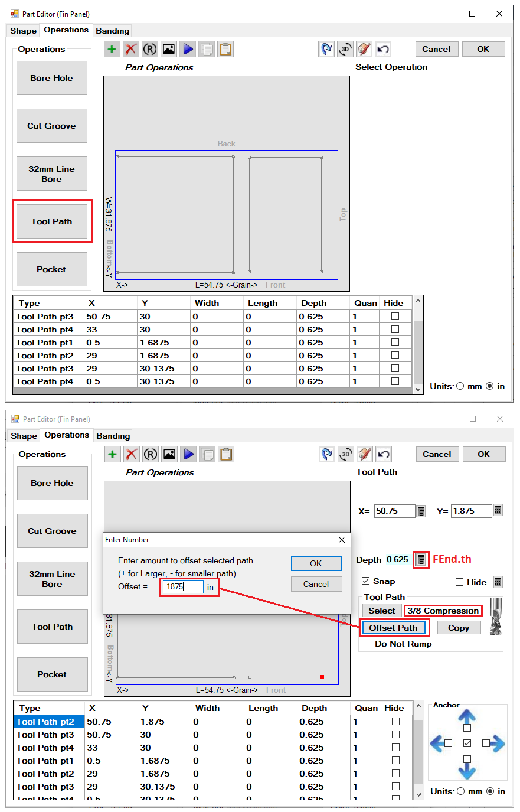Click the Offset Path button
The width and height of the screenshot is (520, 812).
pos(393,628)
